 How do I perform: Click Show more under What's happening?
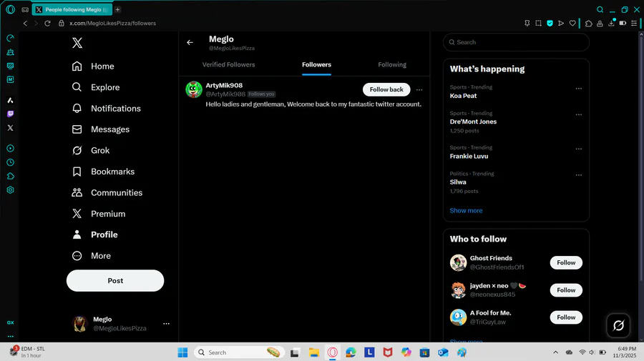466,210
